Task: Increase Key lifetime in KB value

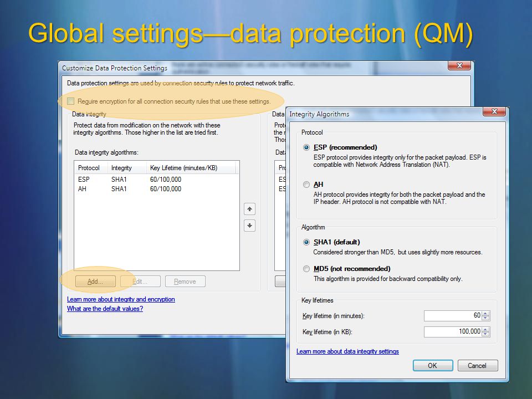Action: tap(485, 329)
